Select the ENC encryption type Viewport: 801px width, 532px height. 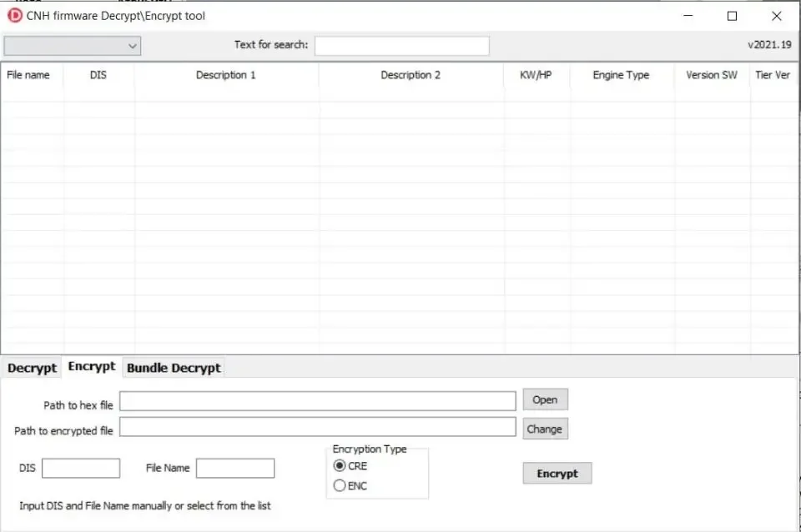click(340, 485)
